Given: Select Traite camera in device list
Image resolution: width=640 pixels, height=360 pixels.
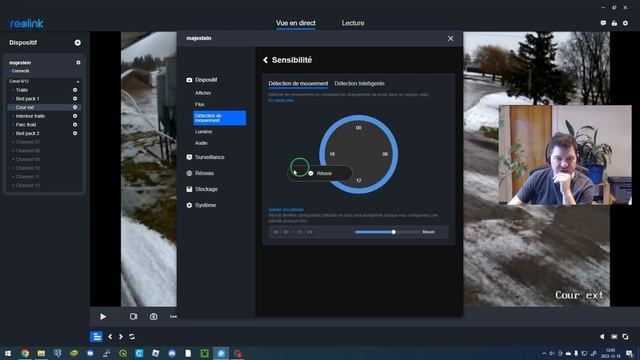Looking at the screenshot, I should tap(22, 90).
